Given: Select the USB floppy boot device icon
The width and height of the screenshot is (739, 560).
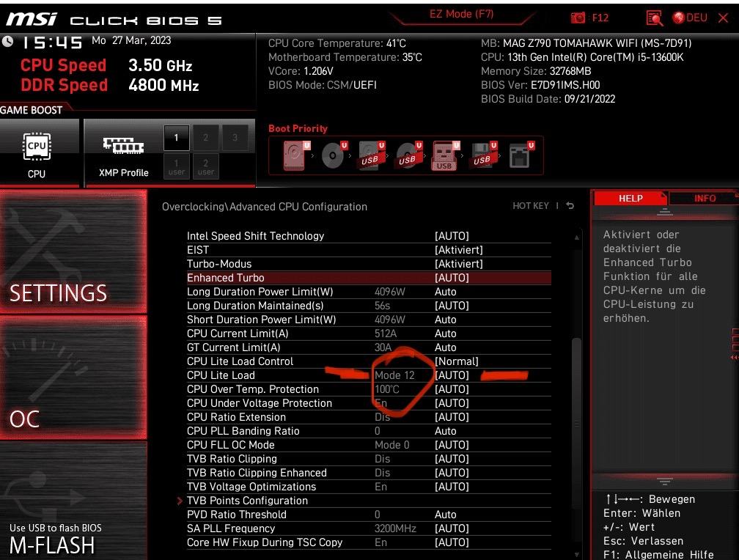Looking at the screenshot, I should 483,155.
